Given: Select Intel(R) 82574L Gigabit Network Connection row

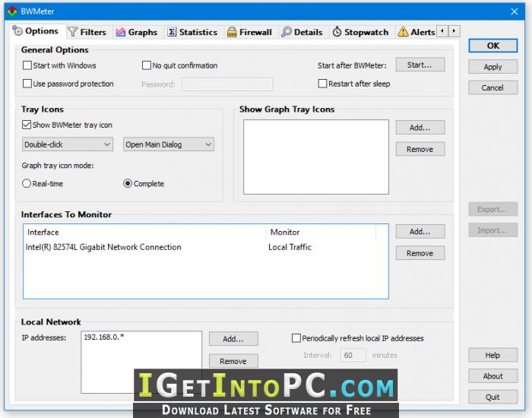Looking at the screenshot, I should (x=103, y=247).
